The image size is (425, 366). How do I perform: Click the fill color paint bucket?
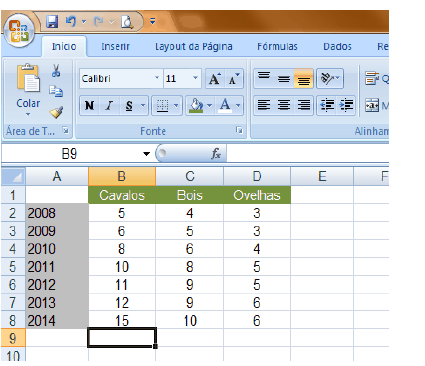point(196,105)
